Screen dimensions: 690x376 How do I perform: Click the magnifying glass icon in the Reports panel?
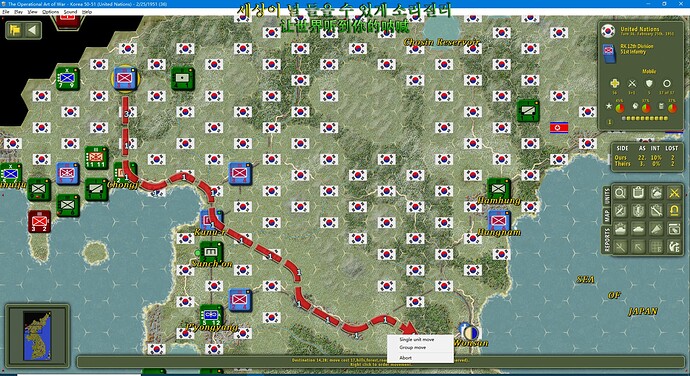(620, 193)
